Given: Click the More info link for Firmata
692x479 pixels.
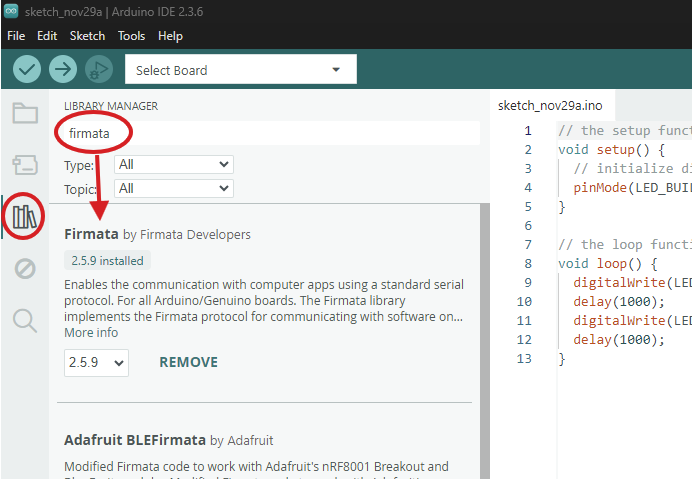Looking at the screenshot, I should tap(91, 332).
